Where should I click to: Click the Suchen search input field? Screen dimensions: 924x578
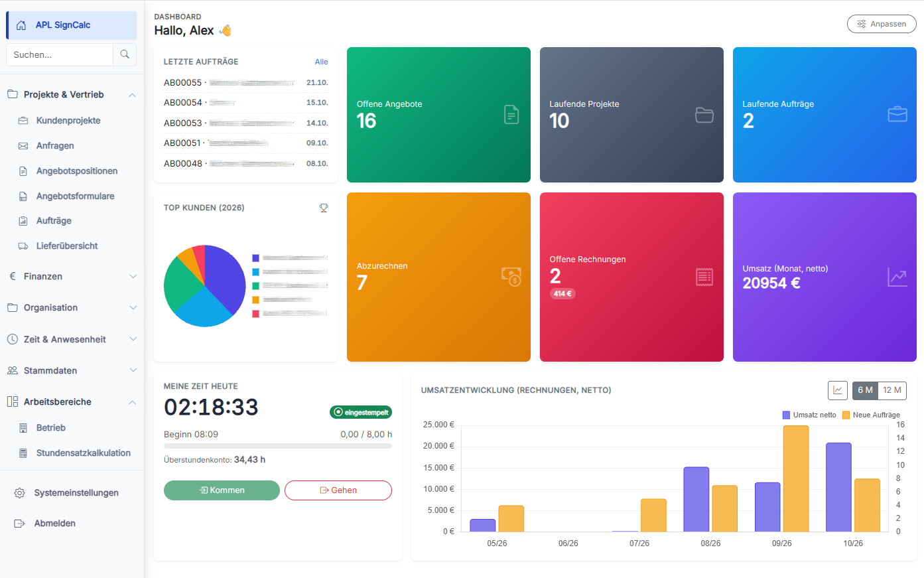coord(60,54)
